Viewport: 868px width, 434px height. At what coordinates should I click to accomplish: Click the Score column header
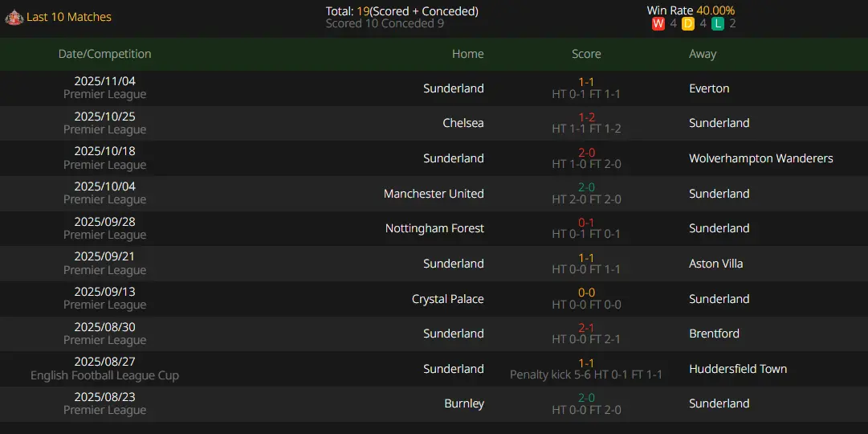pyautogui.click(x=586, y=54)
